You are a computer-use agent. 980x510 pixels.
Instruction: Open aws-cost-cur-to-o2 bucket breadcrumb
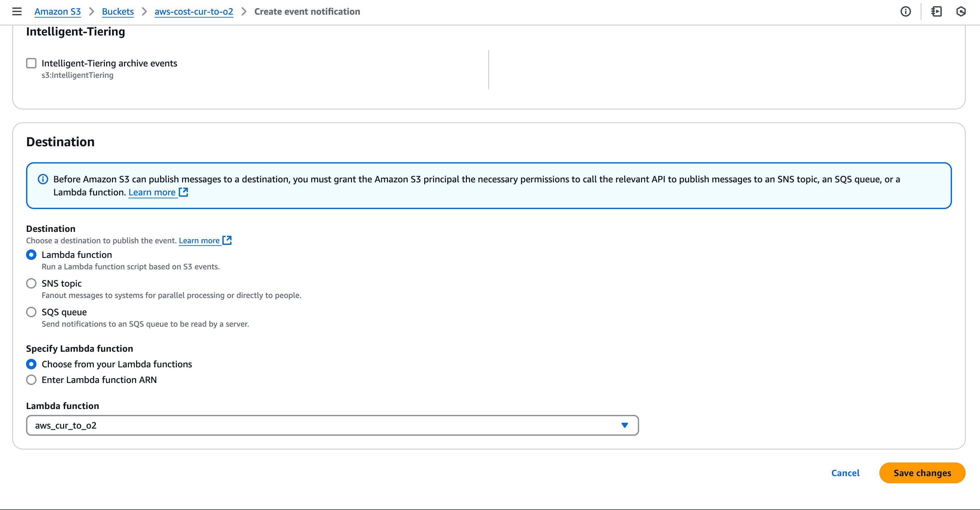click(194, 11)
